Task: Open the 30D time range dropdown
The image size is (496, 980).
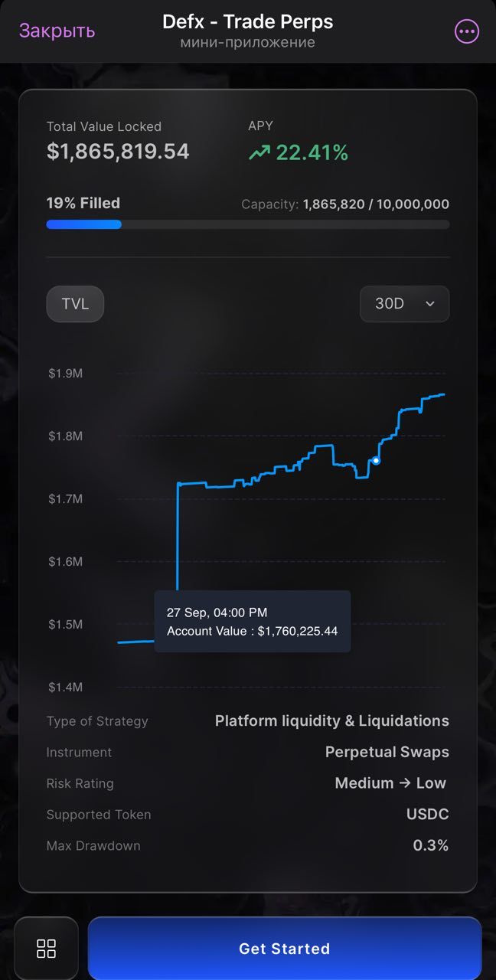Action: pos(404,303)
